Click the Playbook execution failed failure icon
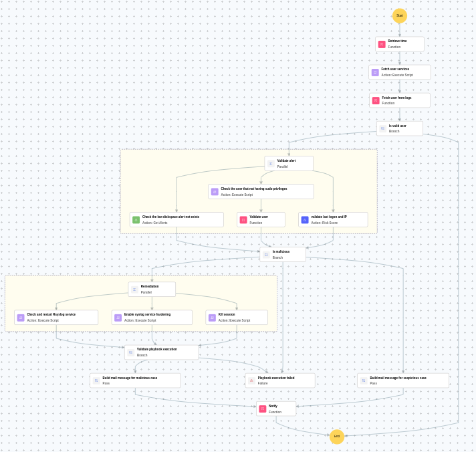 [251, 380]
